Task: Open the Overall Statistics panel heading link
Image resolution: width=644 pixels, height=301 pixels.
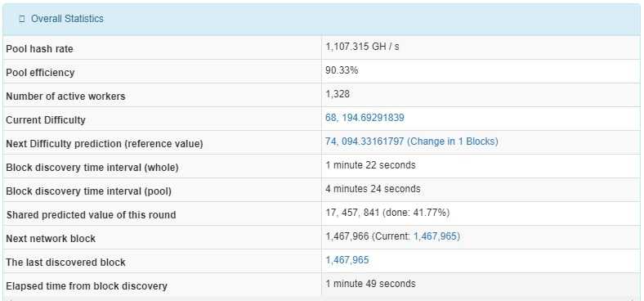Action: tap(67, 19)
